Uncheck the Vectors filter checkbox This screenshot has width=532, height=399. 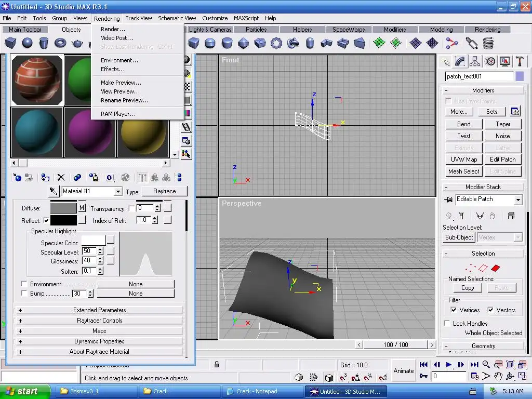[490, 310]
